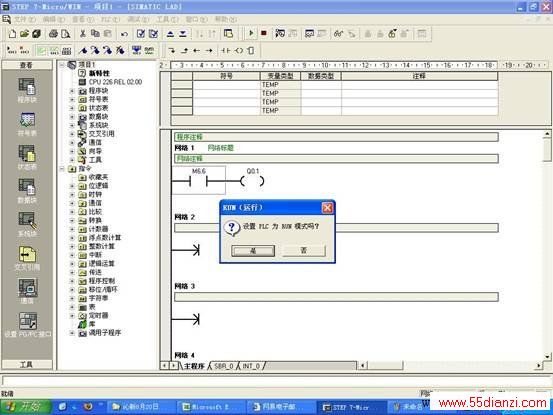Select the 主程序 tab
Viewport: 553px width, 415px height.
194,366
